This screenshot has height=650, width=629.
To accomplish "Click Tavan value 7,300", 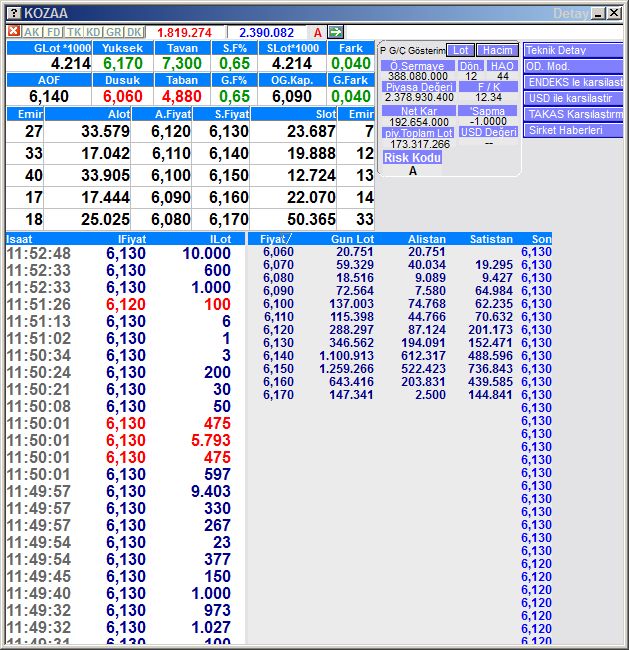I will [182, 63].
